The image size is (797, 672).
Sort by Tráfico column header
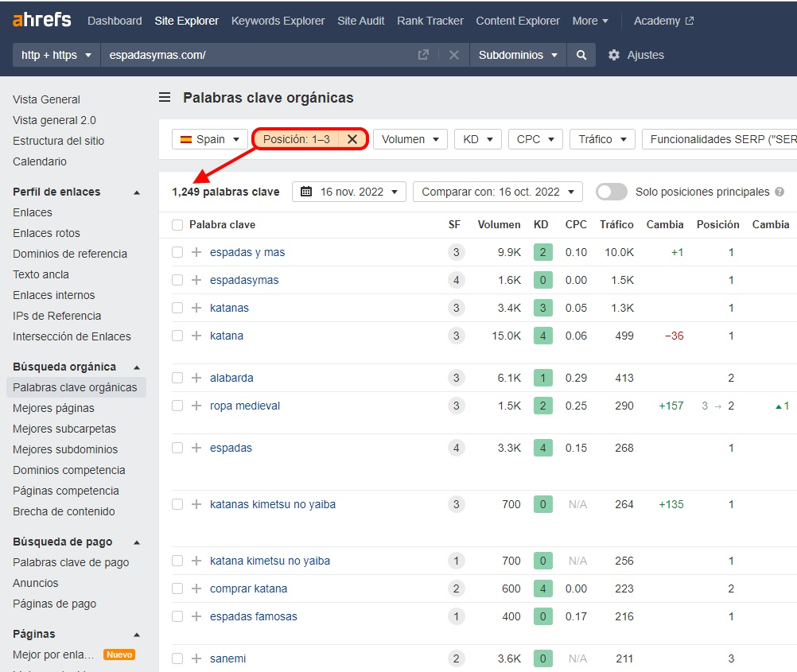[x=616, y=225]
